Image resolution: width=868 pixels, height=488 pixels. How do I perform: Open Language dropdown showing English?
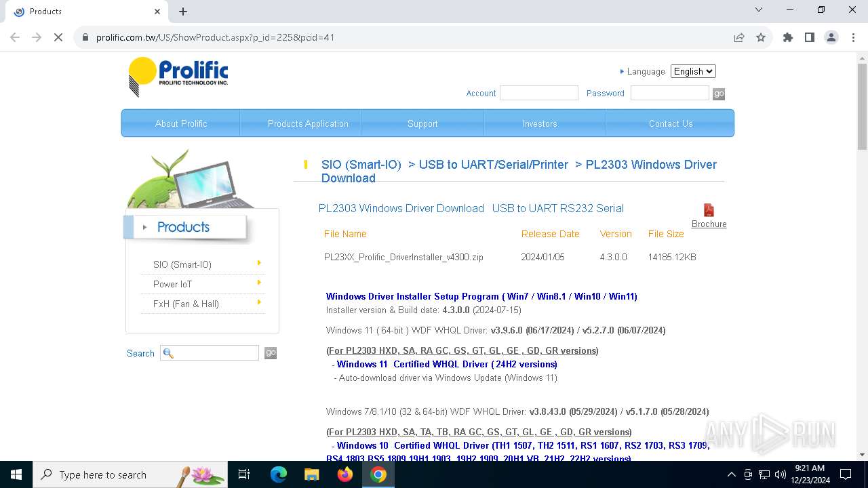pos(693,71)
